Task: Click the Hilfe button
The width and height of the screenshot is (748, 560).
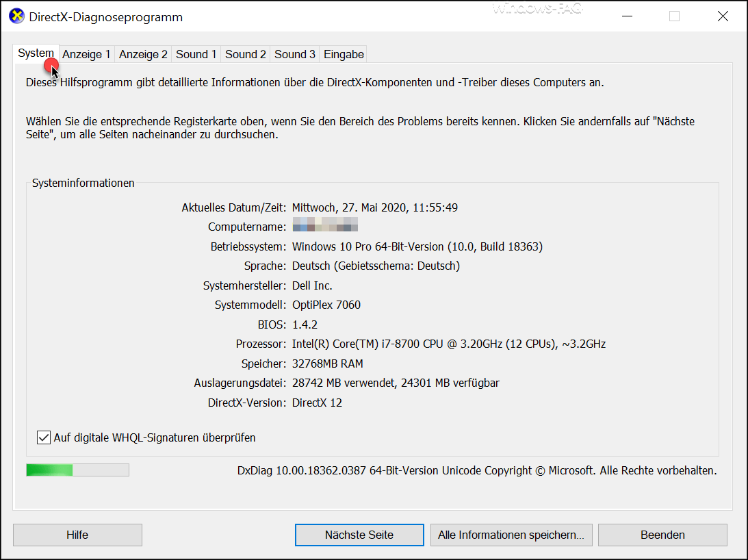Action: 77,535
